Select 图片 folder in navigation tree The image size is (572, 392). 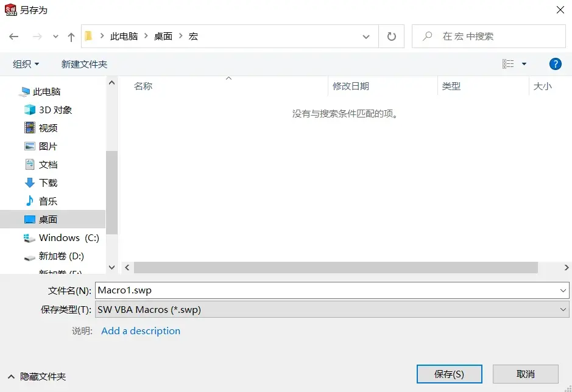48,146
